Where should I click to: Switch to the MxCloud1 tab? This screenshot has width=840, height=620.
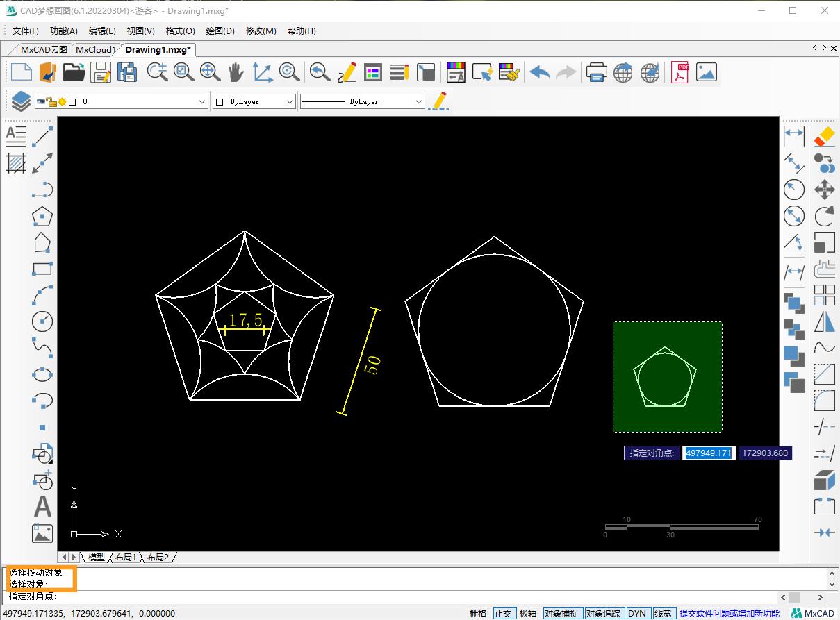[x=95, y=49]
